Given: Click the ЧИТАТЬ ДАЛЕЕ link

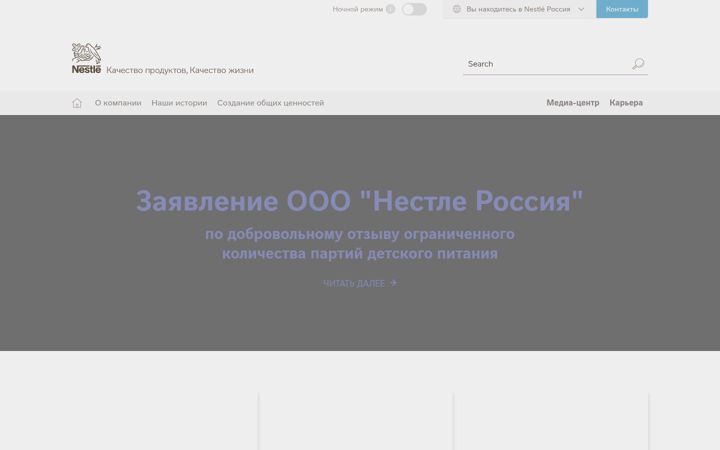Looking at the screenshot, I should pyautogui.click(x=360, y=284).
